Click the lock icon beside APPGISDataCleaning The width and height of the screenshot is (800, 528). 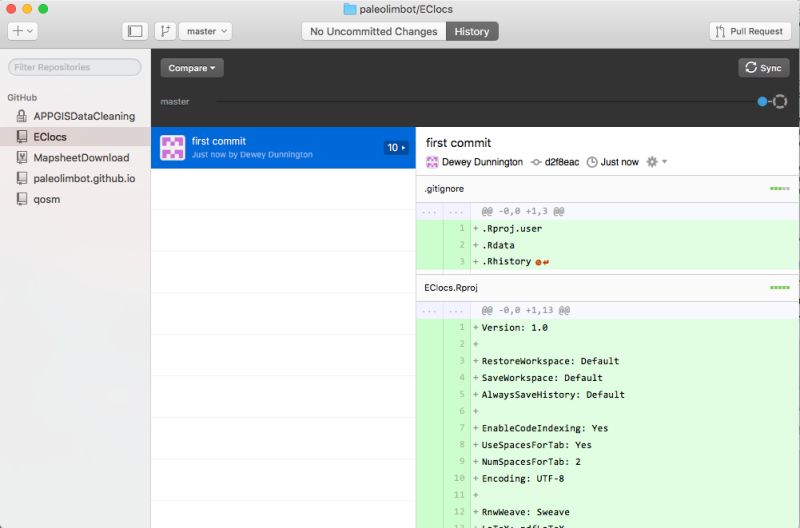[x=21, y=116]
